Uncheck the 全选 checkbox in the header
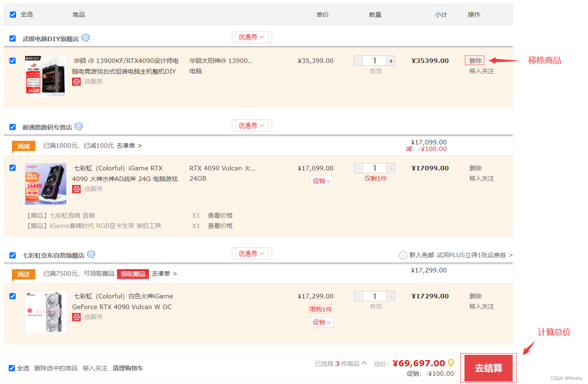This screenshot has width=588, height=384. click(x=12, y=14)
